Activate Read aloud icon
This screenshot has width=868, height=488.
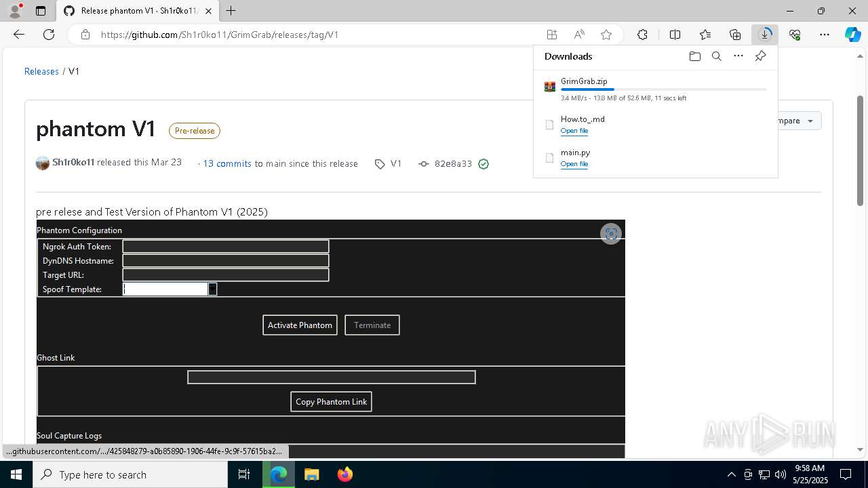pos(579,35)
